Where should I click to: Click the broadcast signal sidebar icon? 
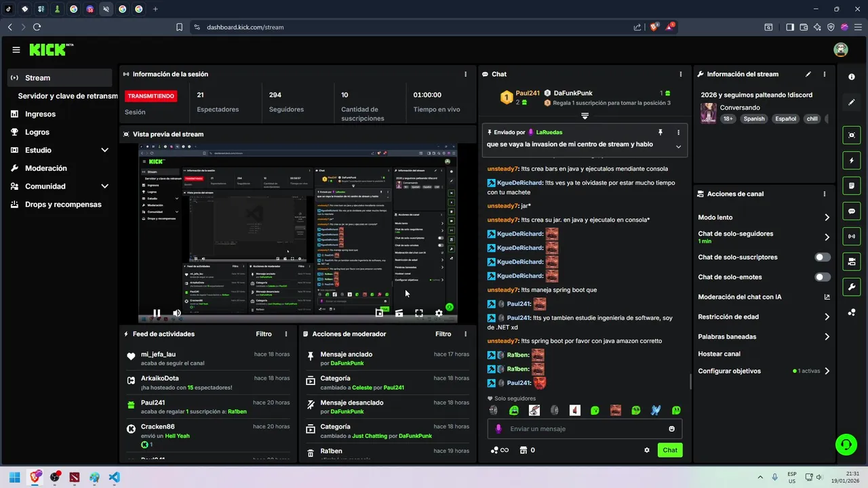(852, 236)
